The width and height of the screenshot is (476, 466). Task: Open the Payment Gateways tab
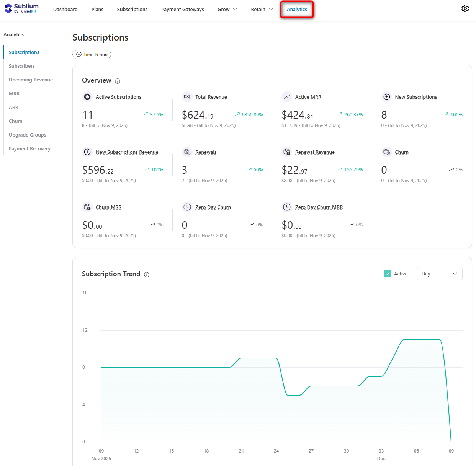point(182,9)
